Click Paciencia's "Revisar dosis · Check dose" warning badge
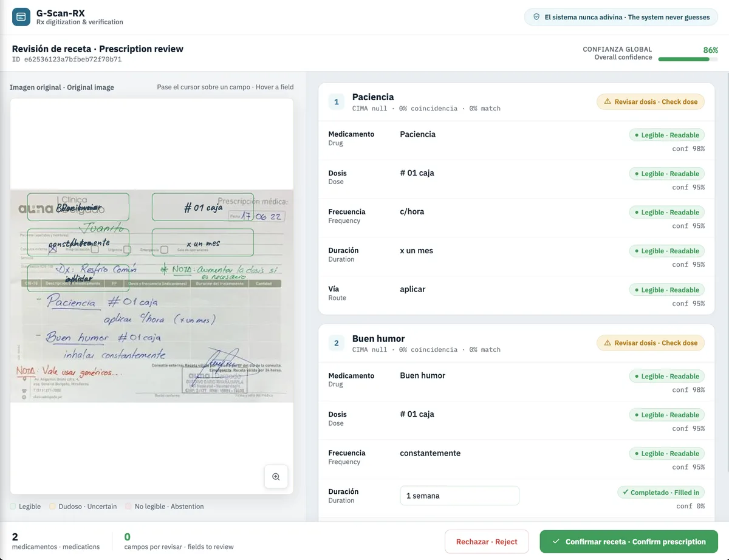Image resolution: width=729 pixels, height=560 pixels. point(651,101)
